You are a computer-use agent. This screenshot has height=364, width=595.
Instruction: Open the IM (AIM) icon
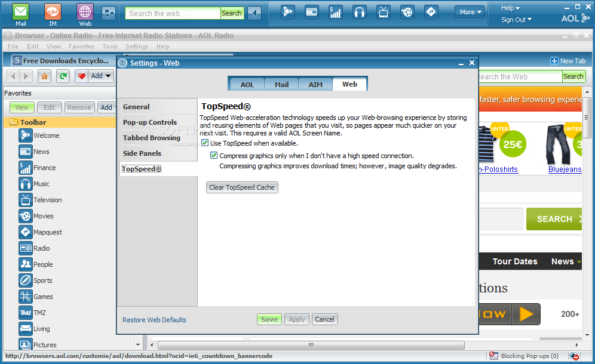tap(53, 12)
